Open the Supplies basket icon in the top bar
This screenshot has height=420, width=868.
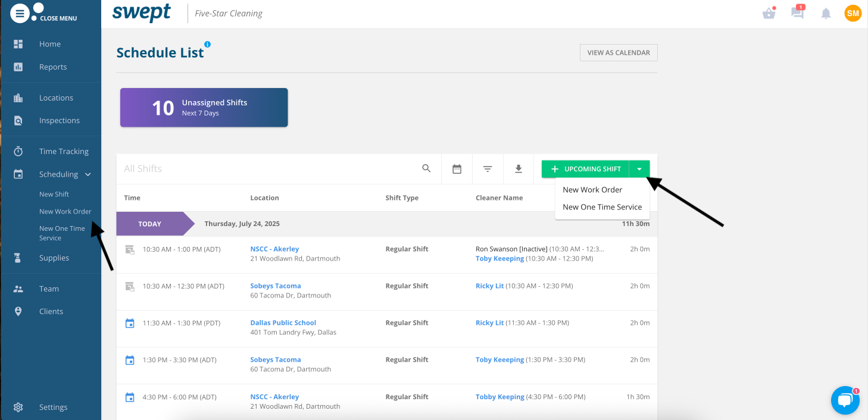point(769,13)
